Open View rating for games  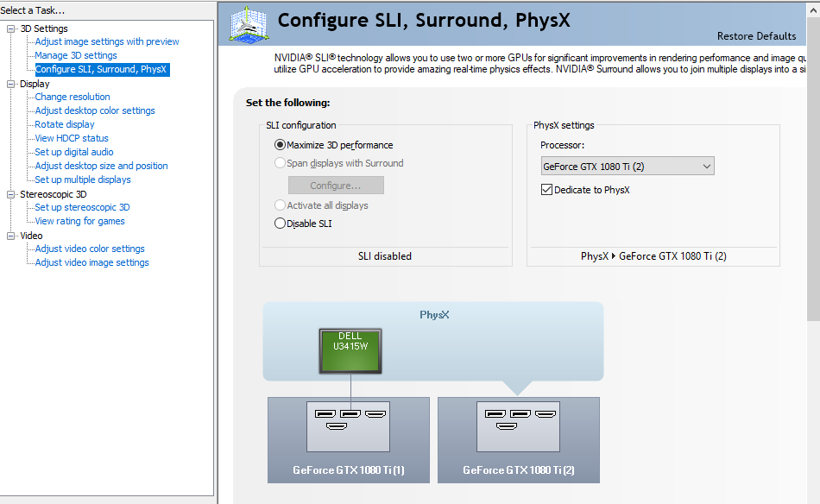(x=79, y=221)
